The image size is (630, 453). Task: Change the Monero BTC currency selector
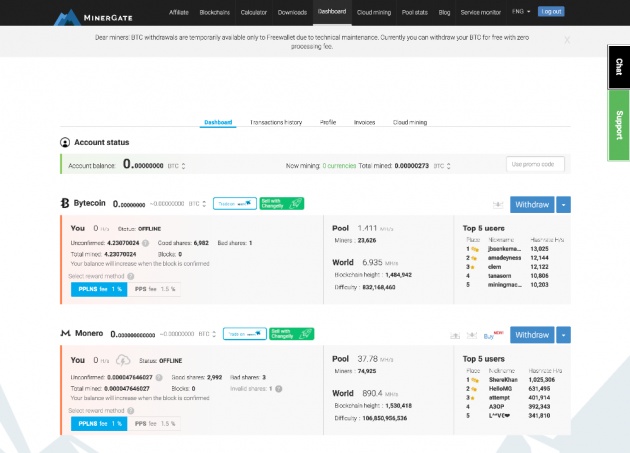click(x=207, y=334)
